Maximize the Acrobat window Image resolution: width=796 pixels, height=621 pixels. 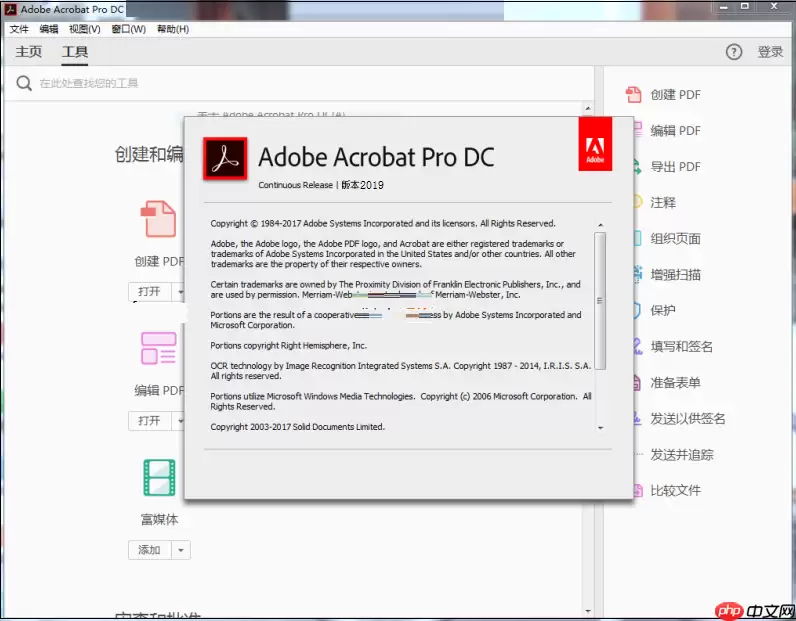click(x=745, y=7)
